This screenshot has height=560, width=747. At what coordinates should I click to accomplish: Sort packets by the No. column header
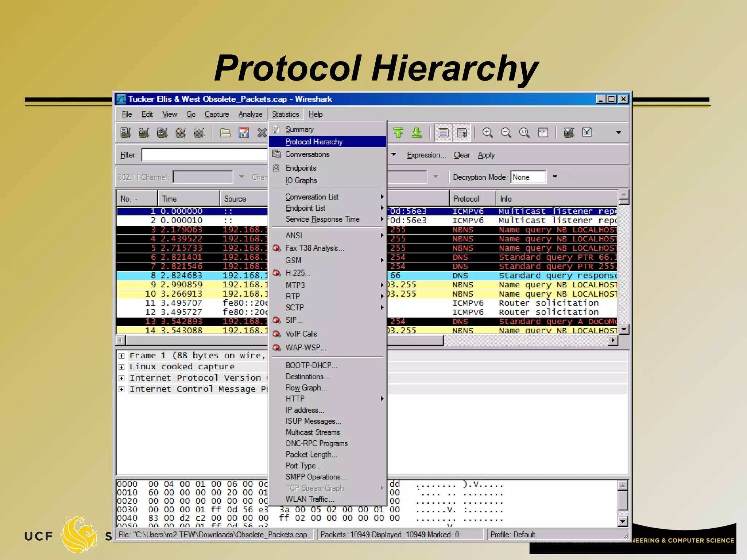137,199
